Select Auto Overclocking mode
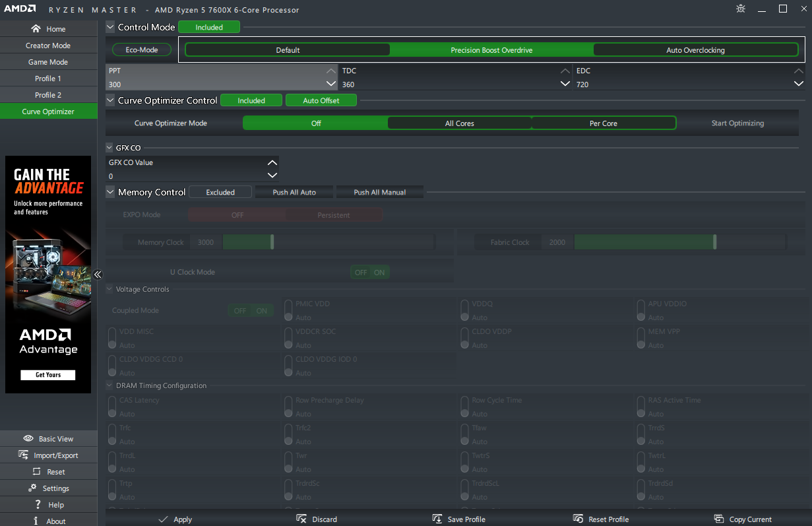Screen dimensions: 812x526 click(695, 49)
